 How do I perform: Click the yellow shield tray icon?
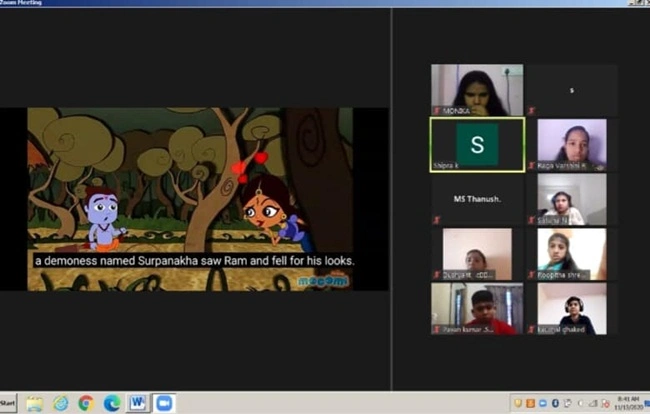click(518, 403)
